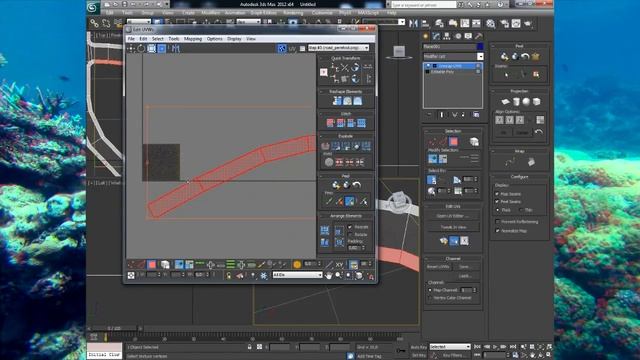Click the Mirror tool in main toolbar

[x=413, y=24]
